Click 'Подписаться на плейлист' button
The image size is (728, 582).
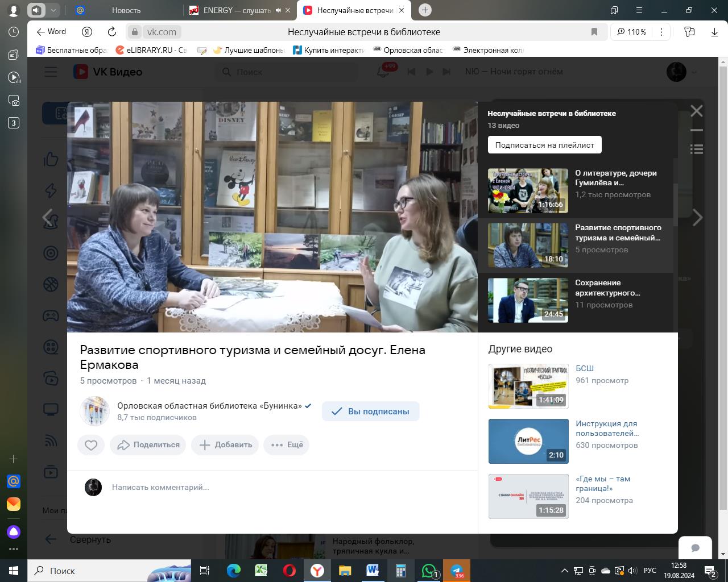544,145
